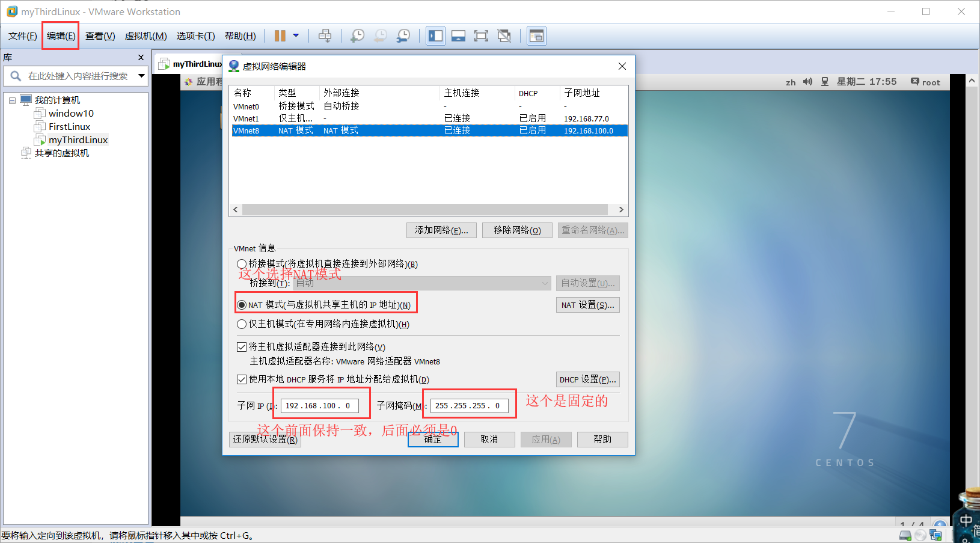Select 共享的虚拟机 in the library
The width and height of the screenshot is (980, 543).
pos(61,153)
